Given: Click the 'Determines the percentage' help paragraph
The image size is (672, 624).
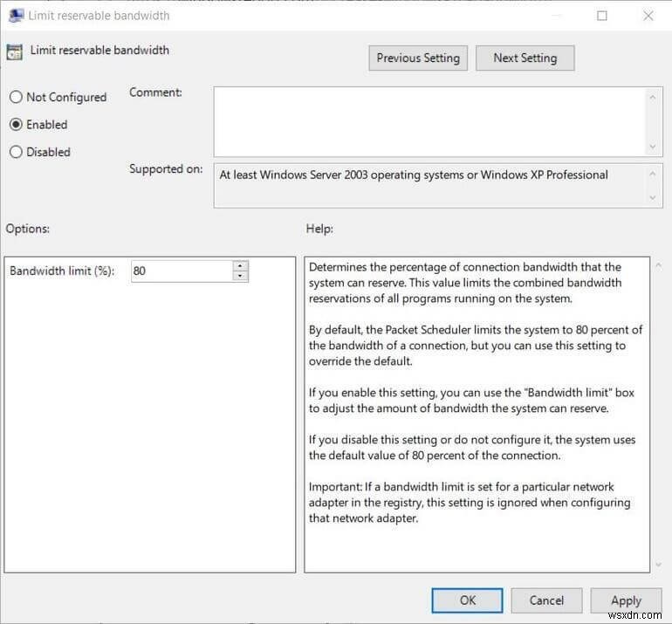Looking at the screenshot, I should pyautogui.click(x=465, y=283).
